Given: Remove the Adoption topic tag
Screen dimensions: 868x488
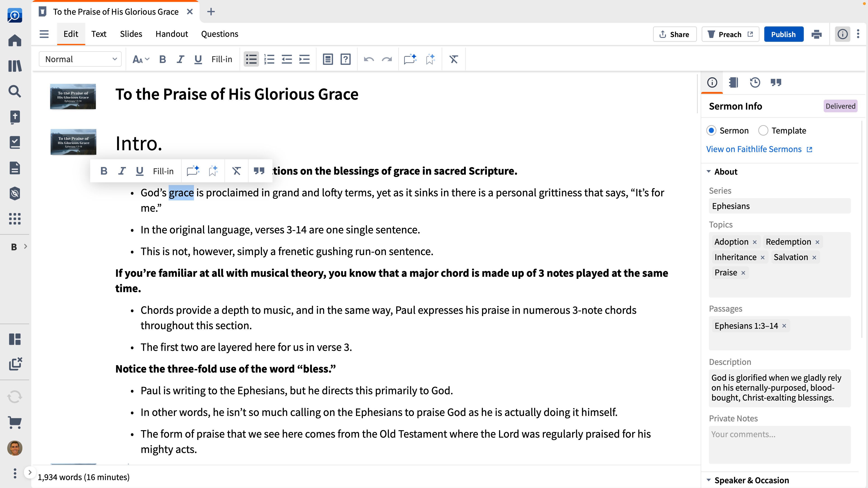Looking at the screenshot, I should pos(755,242).
